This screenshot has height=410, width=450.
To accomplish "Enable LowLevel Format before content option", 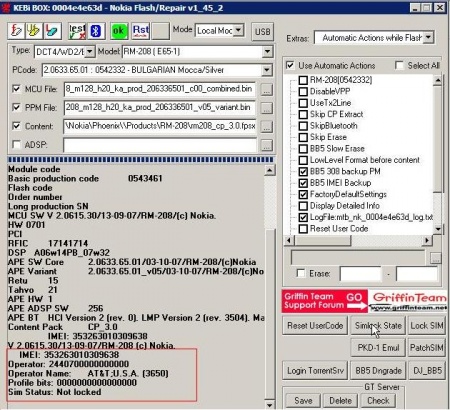I will click(x=303, y=160).
